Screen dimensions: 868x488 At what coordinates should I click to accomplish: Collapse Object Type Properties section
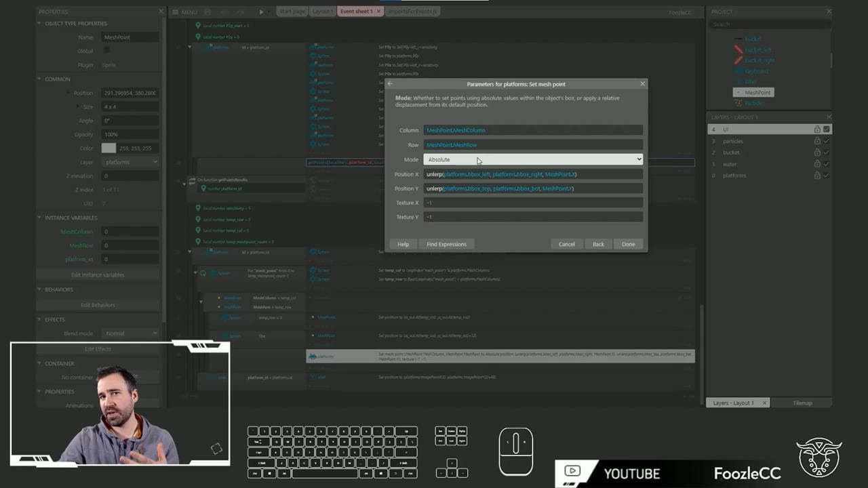39,24
